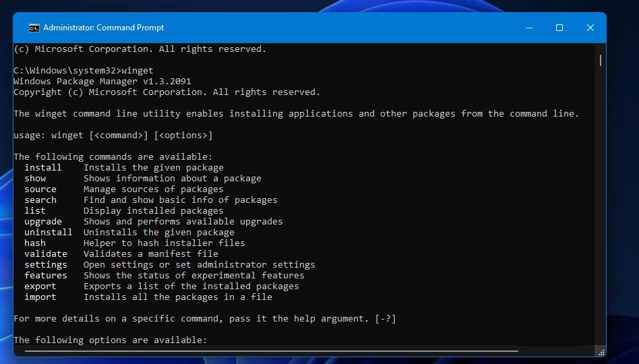Click 'Installs all the packages in a file'
This screenshot has width=639, height=364.
coord(178,297)
